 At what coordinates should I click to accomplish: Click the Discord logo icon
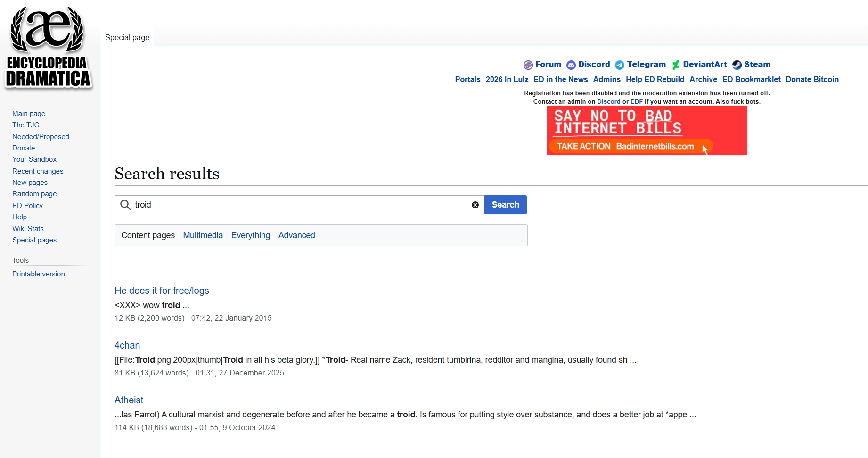(571, 65)
